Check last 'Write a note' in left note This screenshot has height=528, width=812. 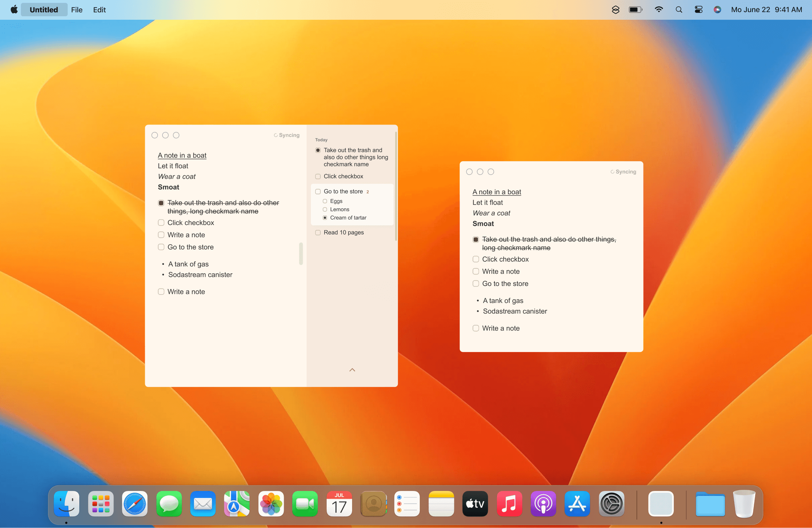tap(161, 292)
